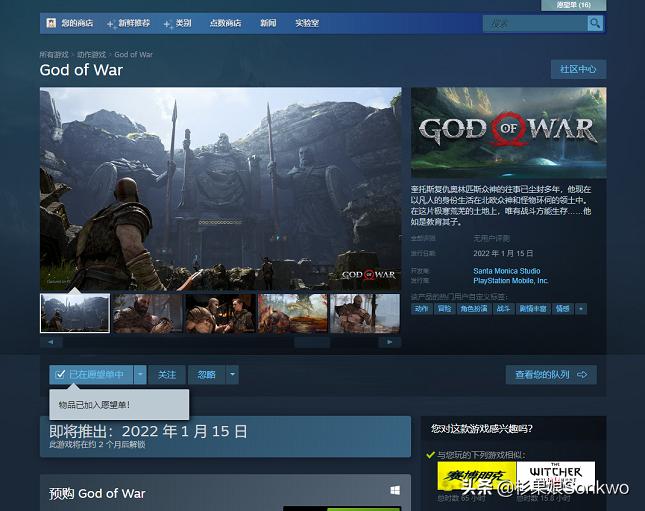Click the 忽略 ignore button
The image size is (645, 511).
click(x=206, y=374)
